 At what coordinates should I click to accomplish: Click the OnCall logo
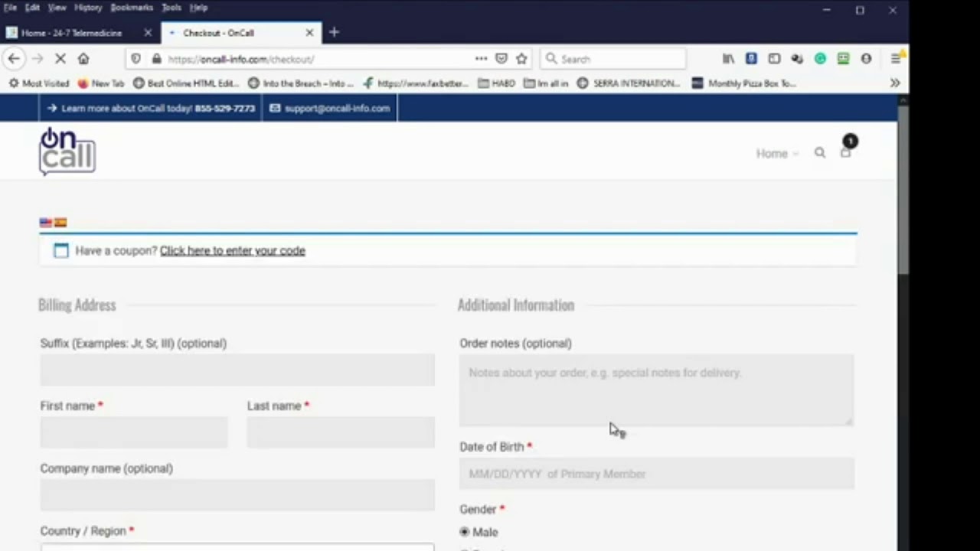point(67,152)
